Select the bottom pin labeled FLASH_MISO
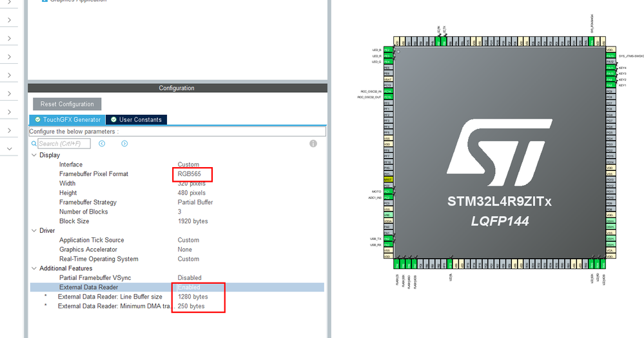 pyautogui.click(x=408, y=264)
